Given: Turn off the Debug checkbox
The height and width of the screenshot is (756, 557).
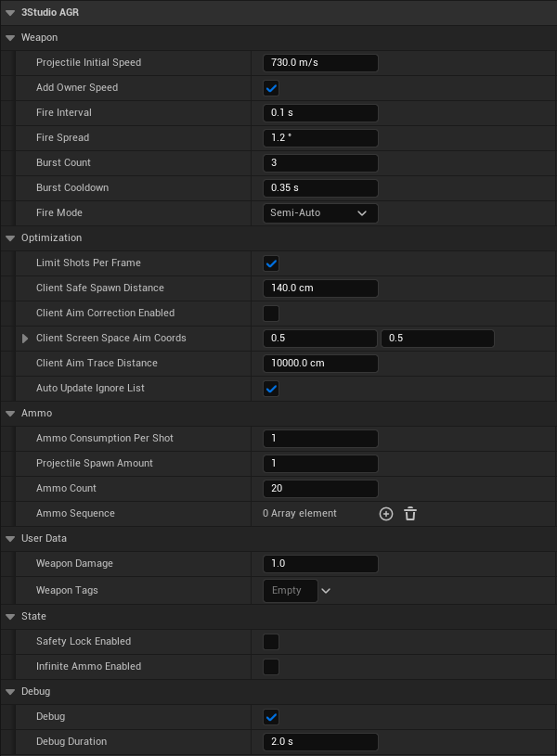Looking at the screenshot, I should [x=271, y=716].
